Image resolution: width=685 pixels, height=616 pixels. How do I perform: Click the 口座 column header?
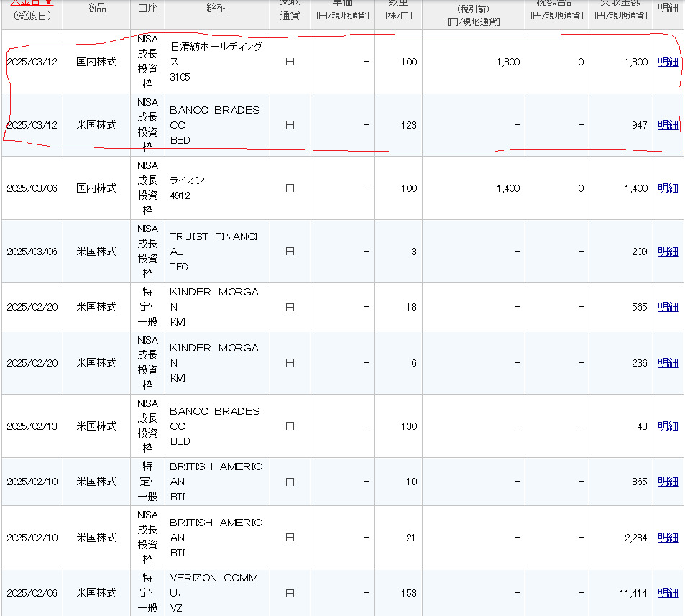[147, 8]
